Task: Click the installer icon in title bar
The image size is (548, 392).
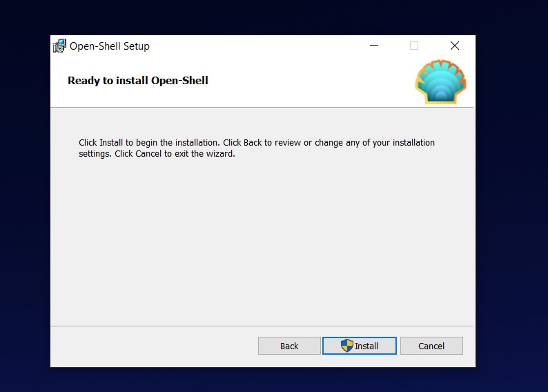Action: click(59, 46)
